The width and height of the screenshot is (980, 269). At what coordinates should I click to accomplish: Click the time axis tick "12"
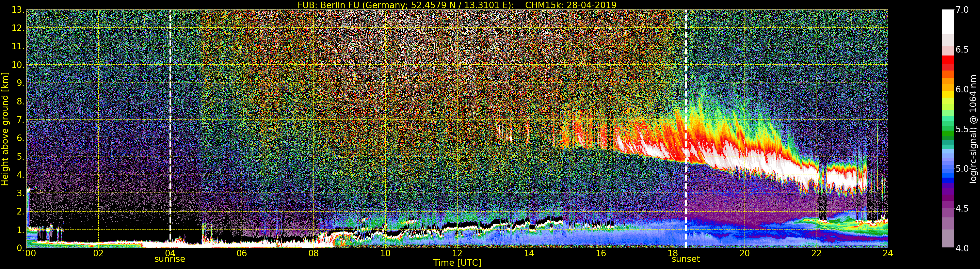[457, 253]
